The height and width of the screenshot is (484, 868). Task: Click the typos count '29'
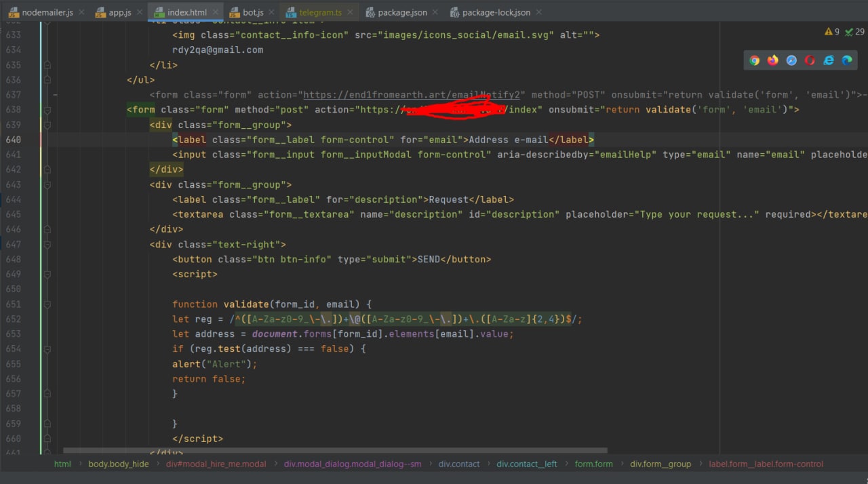(860, 32)
